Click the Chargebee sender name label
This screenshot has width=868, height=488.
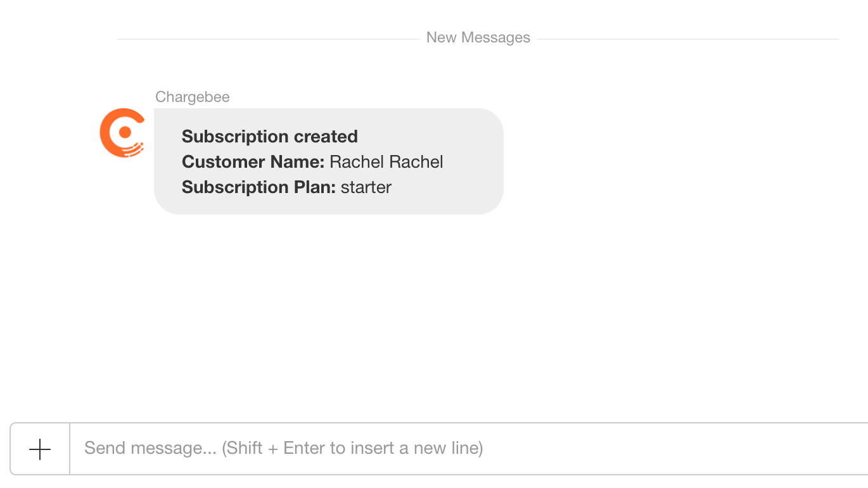coord(192,97)
